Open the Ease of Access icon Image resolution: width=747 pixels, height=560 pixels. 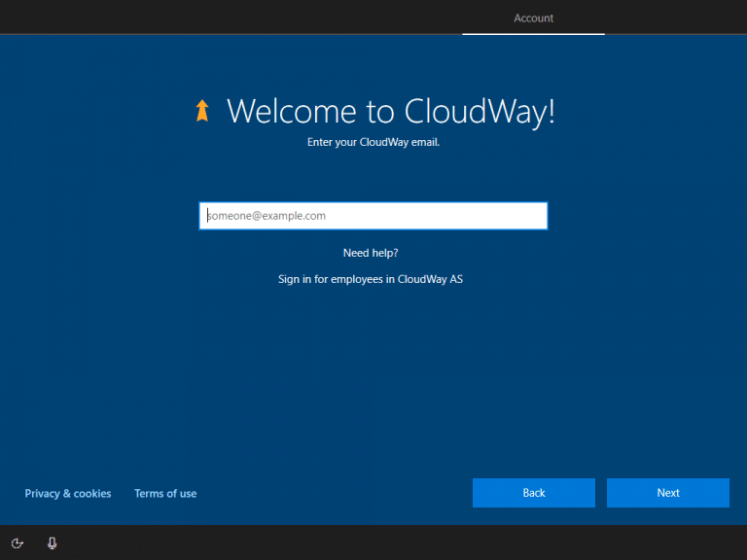[18, 543]
